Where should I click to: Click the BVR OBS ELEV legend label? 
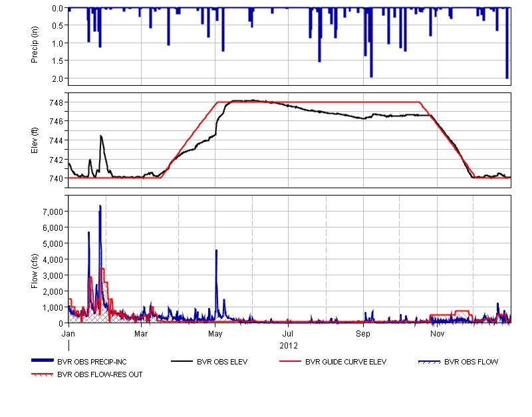click(222, 362)
